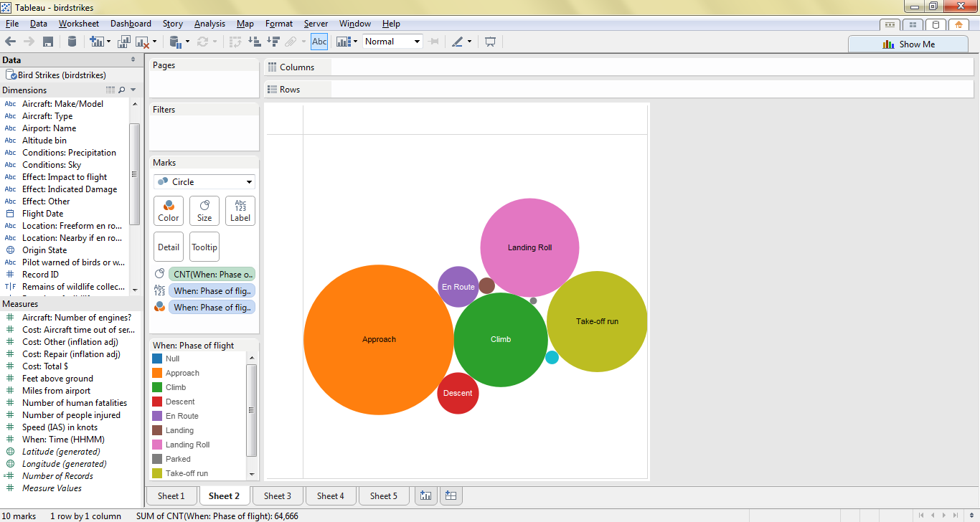
Task: Click the Descent red bubble in chart
Action: click(458, 393)
